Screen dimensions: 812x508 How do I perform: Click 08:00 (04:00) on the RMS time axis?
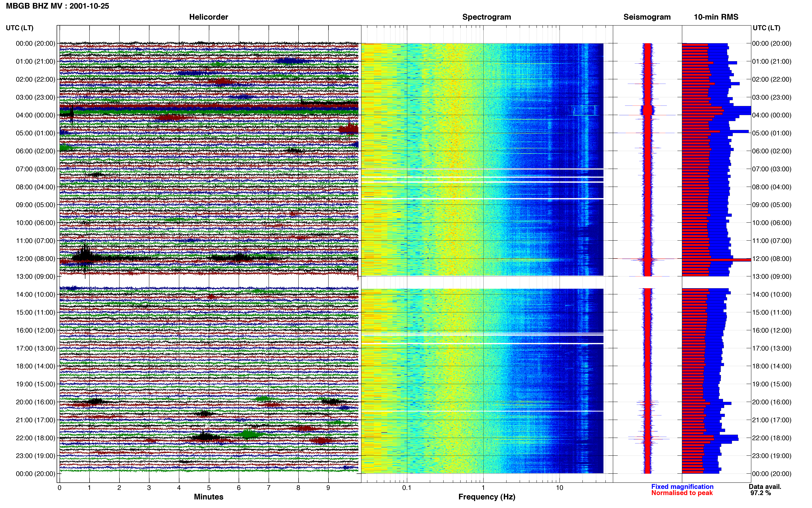coord(772,187)
